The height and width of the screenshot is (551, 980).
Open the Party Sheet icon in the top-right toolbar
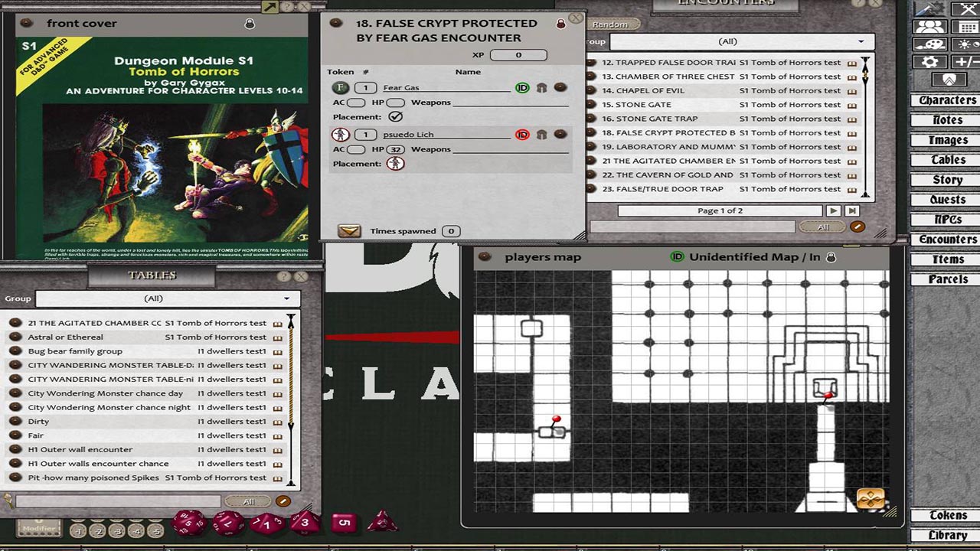930,27
